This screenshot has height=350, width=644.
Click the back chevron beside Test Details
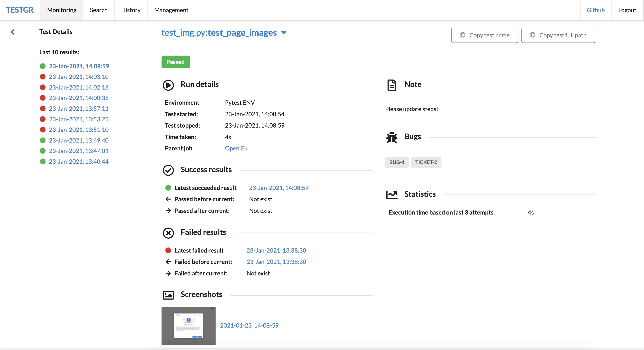point(13,32)
